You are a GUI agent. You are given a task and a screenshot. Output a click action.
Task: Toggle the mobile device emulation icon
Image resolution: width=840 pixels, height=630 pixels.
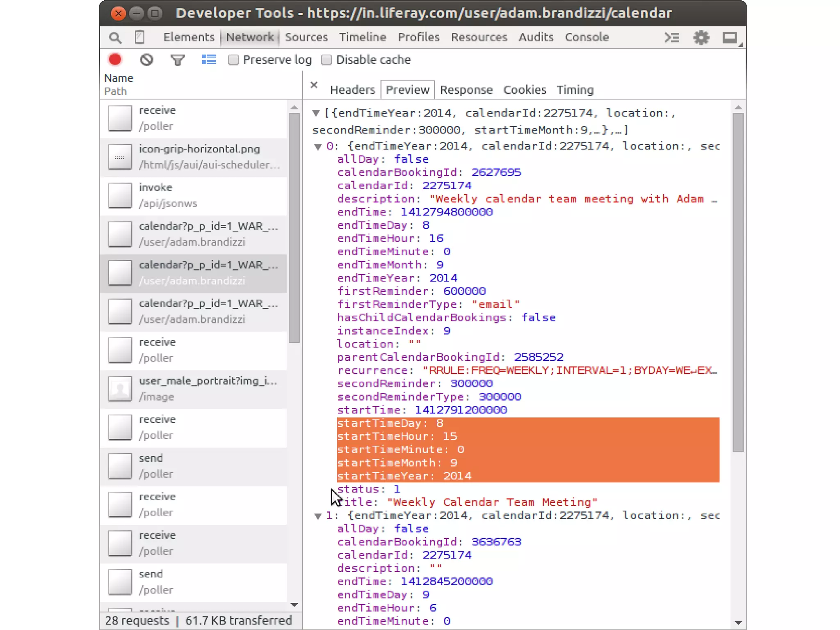coord(139,37)
